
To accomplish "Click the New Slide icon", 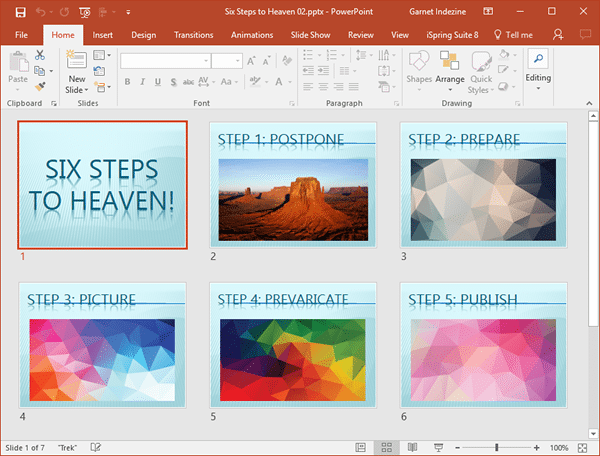I will pos(77,62).
